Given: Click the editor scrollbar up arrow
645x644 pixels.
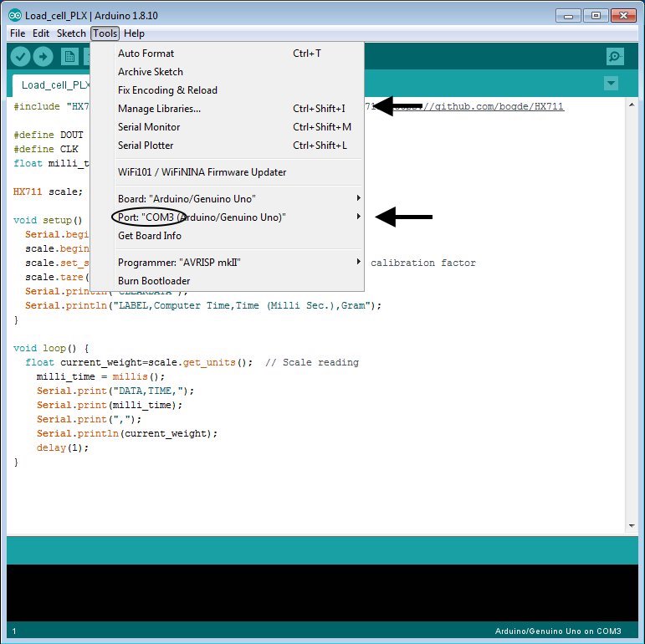Looking at the screenshot, I should point(632,105).
